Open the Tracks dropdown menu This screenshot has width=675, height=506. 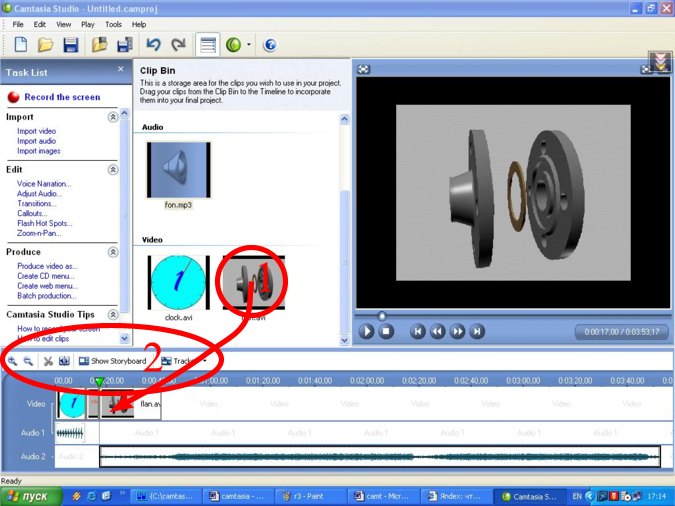(185, 361)
